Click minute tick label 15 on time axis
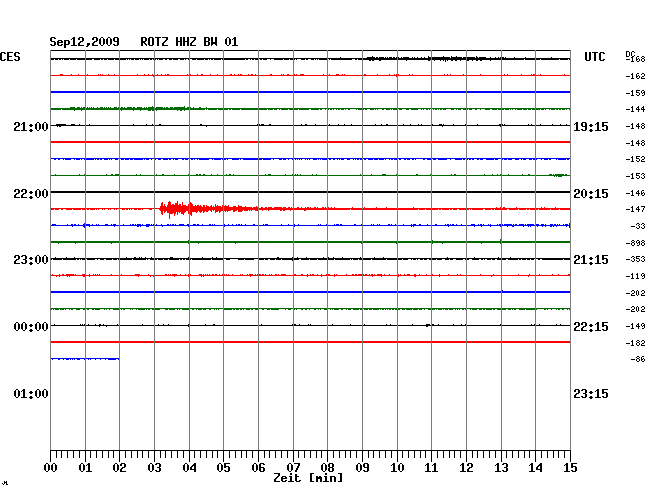Viewport: 650px width, 494px height. click(x=570, y=468)
